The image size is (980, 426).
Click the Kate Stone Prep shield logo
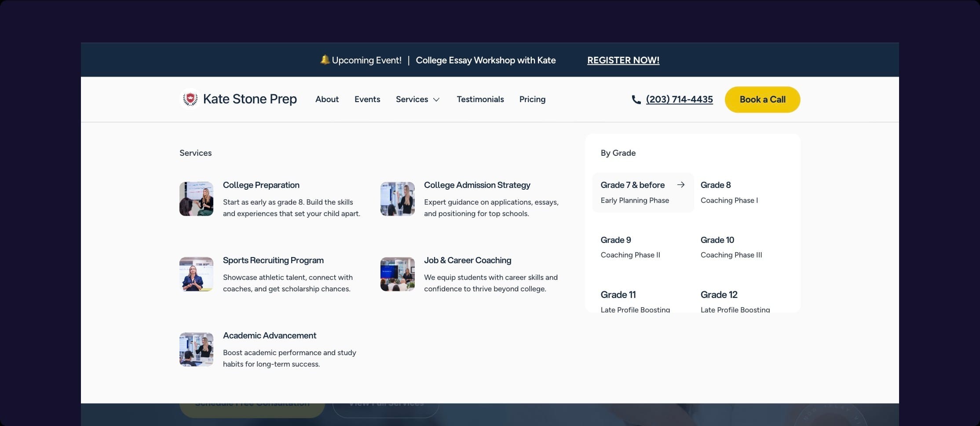tap(190, 99)
